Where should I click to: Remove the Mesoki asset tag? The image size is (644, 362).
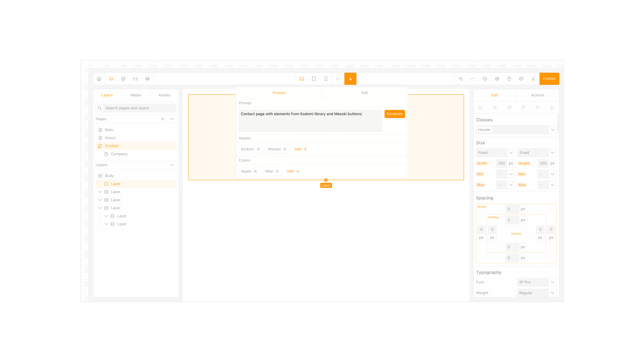click(x=285, y=149)
